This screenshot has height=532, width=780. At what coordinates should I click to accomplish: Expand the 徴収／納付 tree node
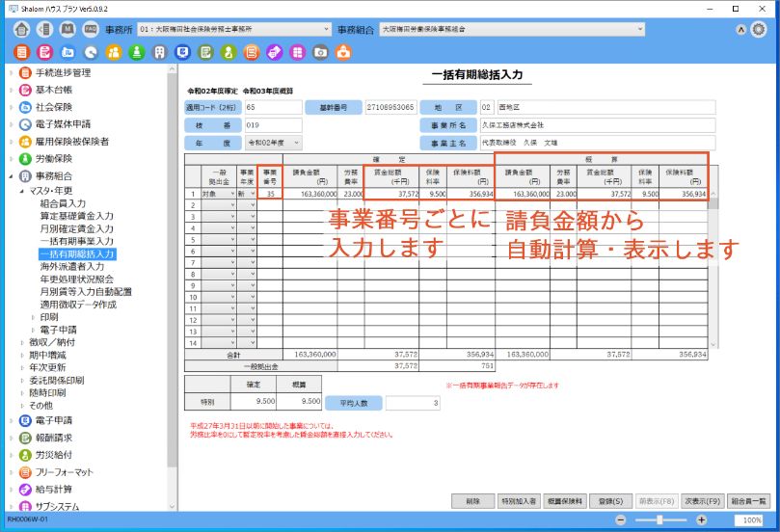tap(22, 342)
